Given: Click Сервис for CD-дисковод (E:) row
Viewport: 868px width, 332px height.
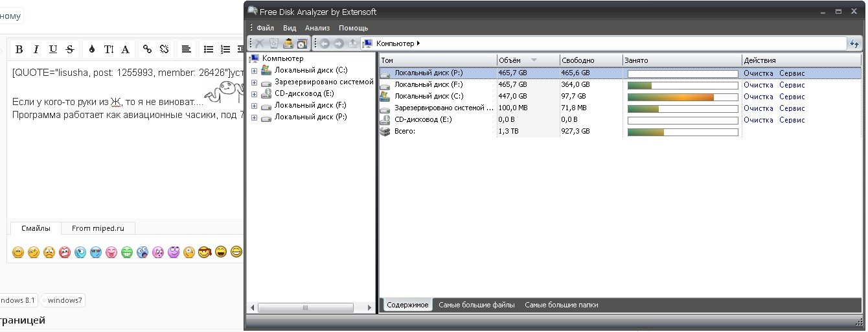Looking at the screenshot, I should pos(792,120).
